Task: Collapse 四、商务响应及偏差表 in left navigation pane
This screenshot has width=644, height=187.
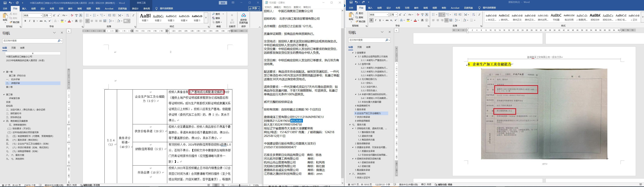Action: click(4, 121)
